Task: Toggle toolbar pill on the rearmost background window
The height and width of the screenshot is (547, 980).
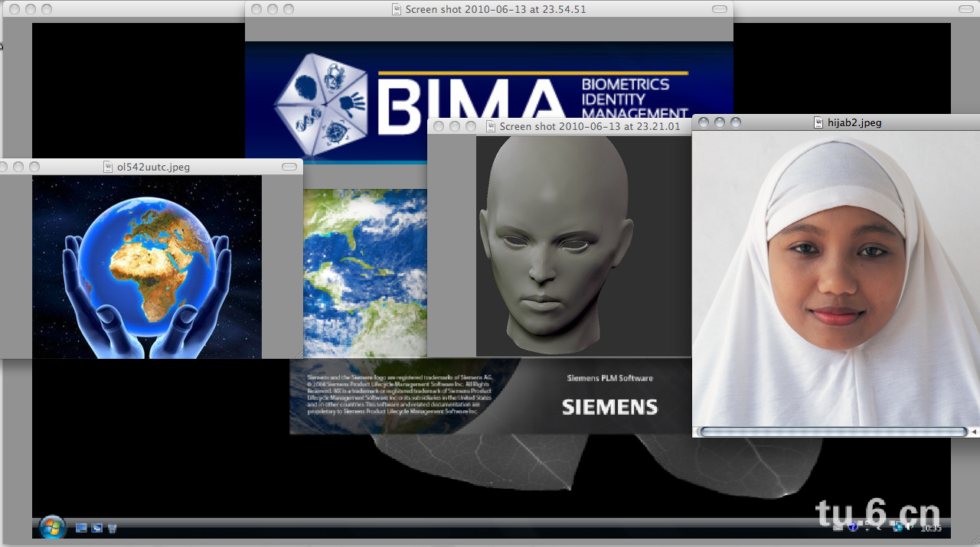Action: pyautogui.click(x=965, y=9)
